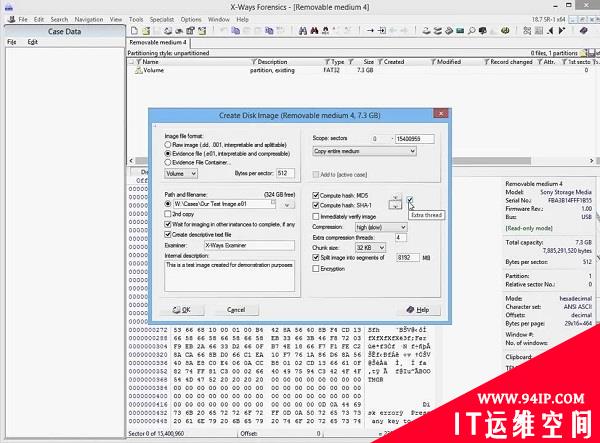The width and height of the screenshot is (600, 443).
Task: Click the end sector field 15400959
Action: (414, 139)
